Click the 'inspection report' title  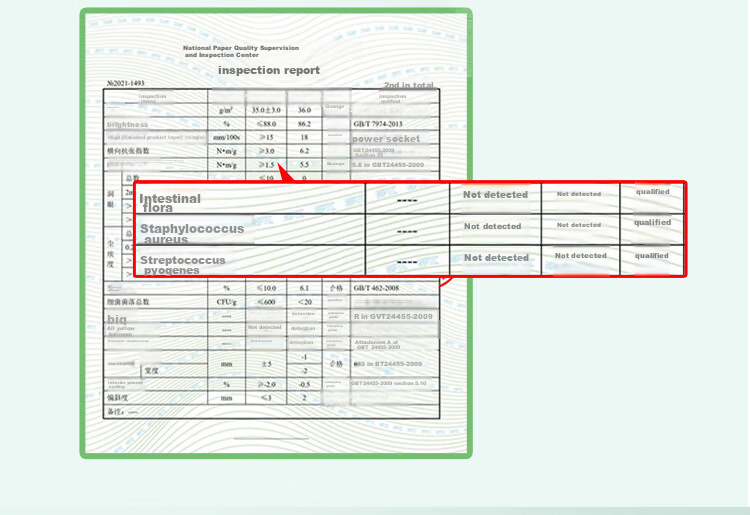click(x=269, y=70)
